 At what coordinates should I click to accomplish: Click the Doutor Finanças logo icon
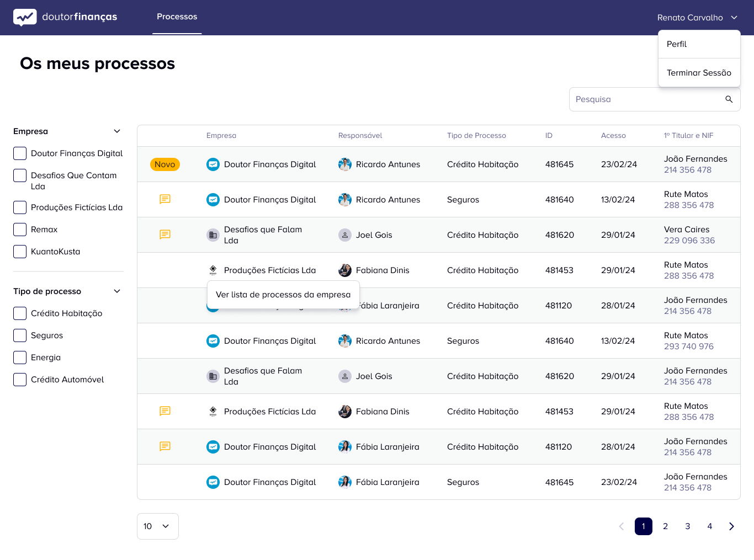tap(25, 17)
